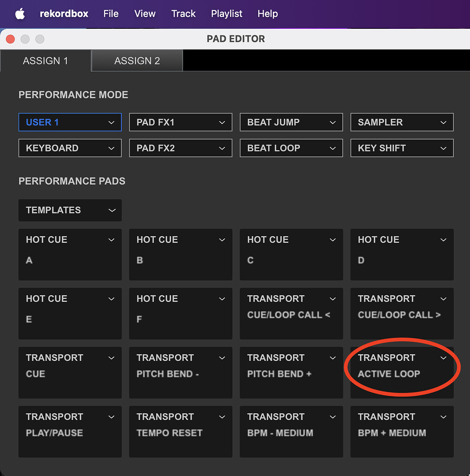Open the BEAT JUMP dropdown
Viewport: 470px width, 476px height.
pos(291,122)
